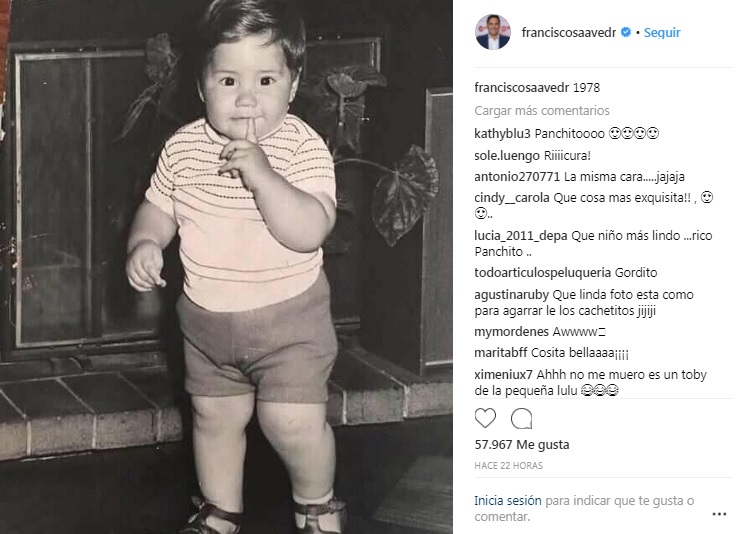Go to lucia_2011_depa's profile
This screenshot has height=534, width=737.
coord(521,236)
